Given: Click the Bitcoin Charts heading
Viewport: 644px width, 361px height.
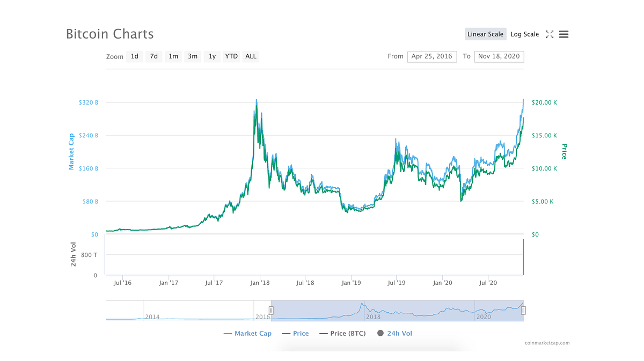Looking at the screenshot, I should 109,34.
